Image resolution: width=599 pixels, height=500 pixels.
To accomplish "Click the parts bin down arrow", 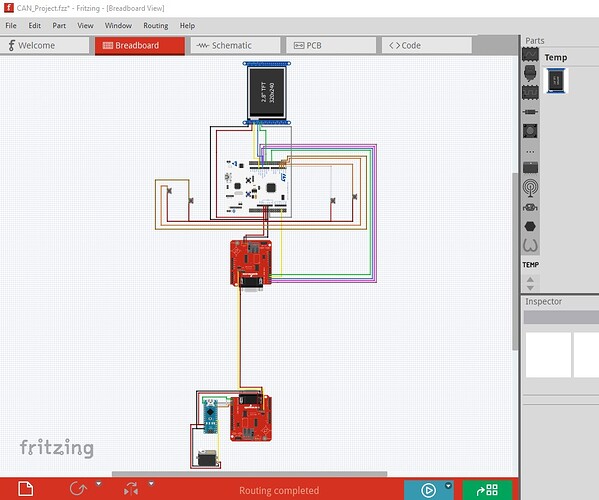I will 530,288.
